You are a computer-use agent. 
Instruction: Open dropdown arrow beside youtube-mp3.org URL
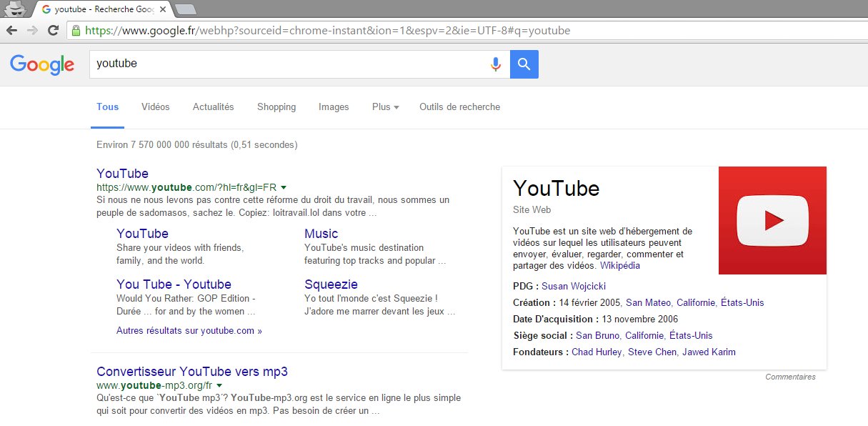[219, 385]
